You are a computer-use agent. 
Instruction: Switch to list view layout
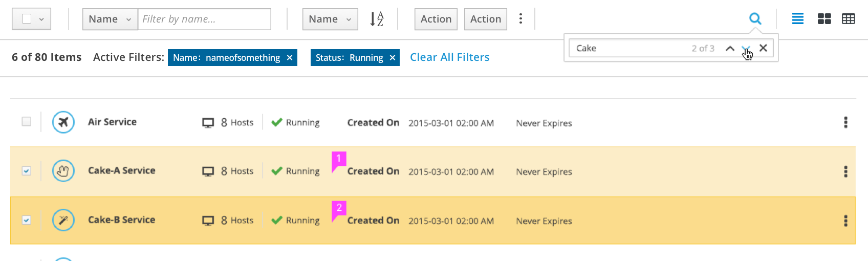pos(797,19)
